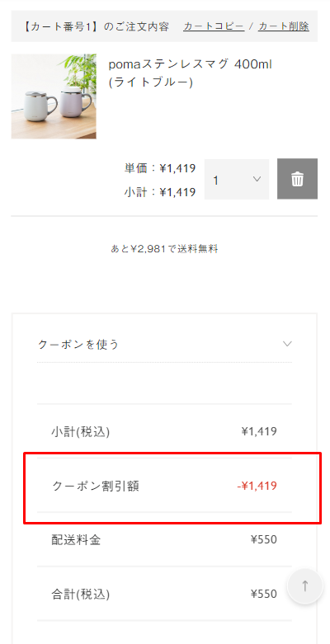This screenshot has height=644, width=330.
Task: Open the quantity dropdown showing 1
Action: click(237, 180)
